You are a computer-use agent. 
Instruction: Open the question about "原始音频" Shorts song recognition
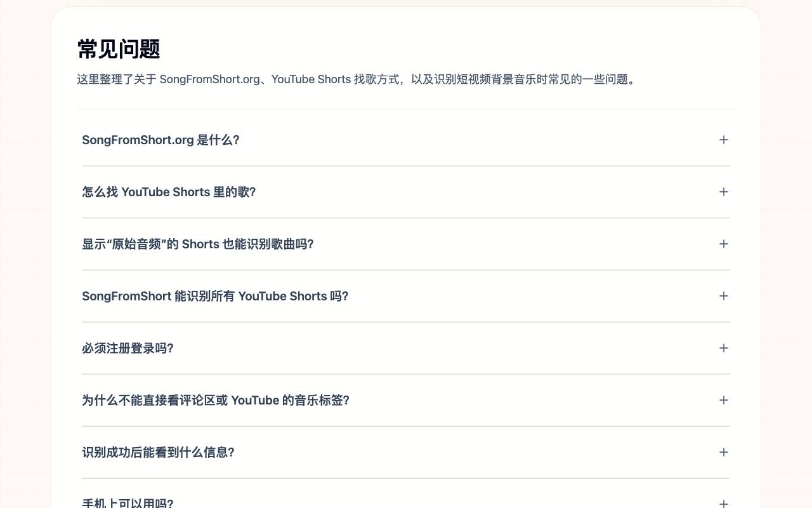(x=406, y=244)
